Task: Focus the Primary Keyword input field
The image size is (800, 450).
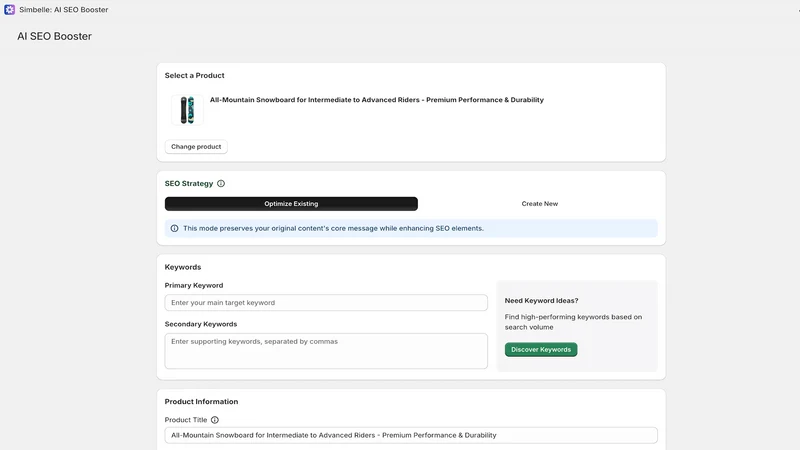Action: tap(326, 303)
